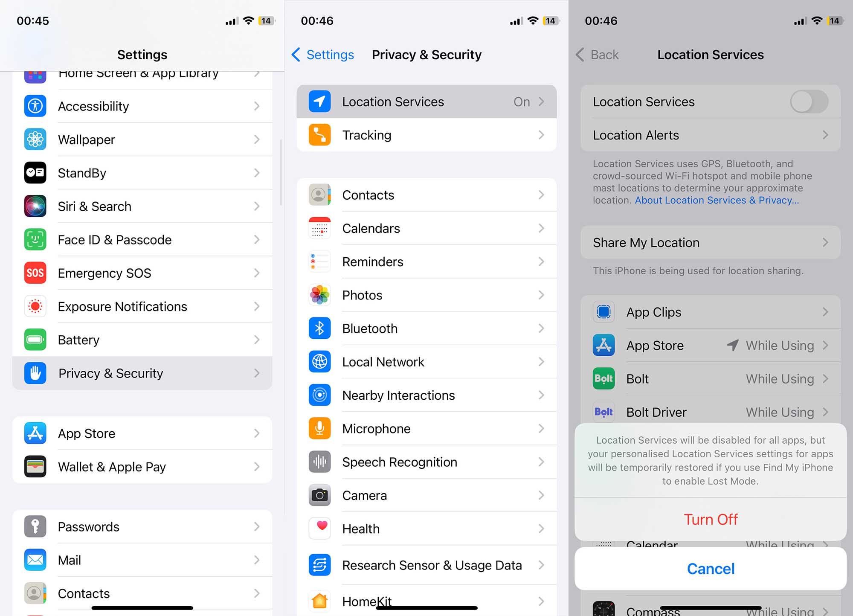
Task: Open Privacy & Security settings
Action: [142, 372]
